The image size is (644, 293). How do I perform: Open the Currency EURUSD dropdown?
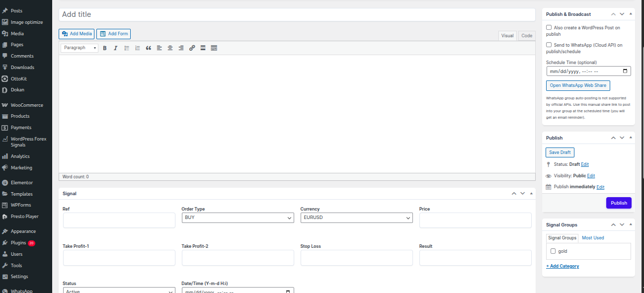coord(356,218)
